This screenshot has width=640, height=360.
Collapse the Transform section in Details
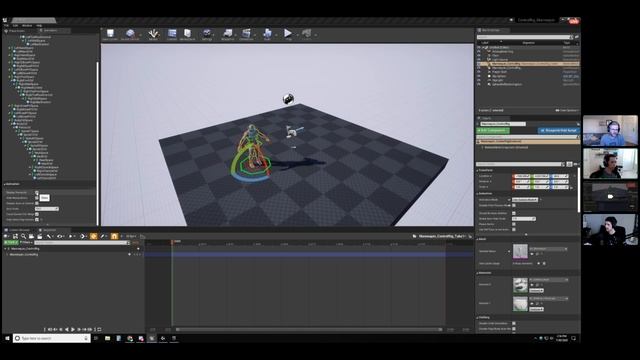(478, 170)
